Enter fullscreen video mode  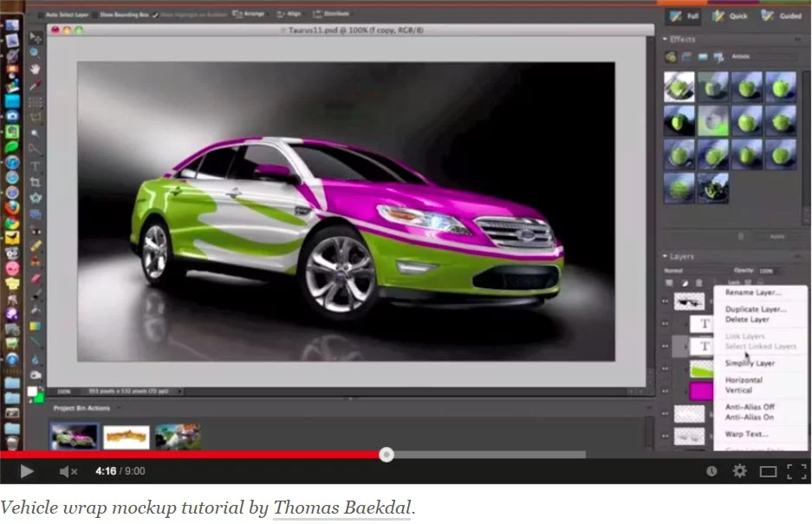coord(796,471)
